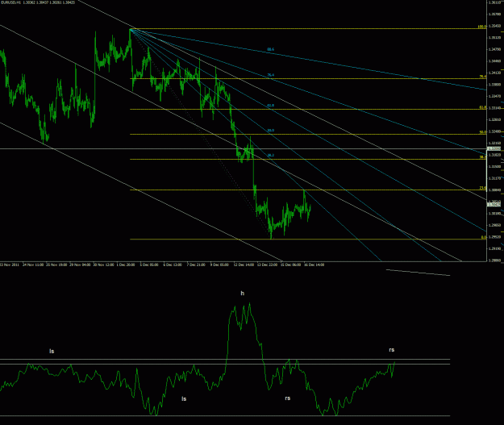
Task: Click the yellow 38.2 retracement label at right
Action: click(x=483, y=157)
